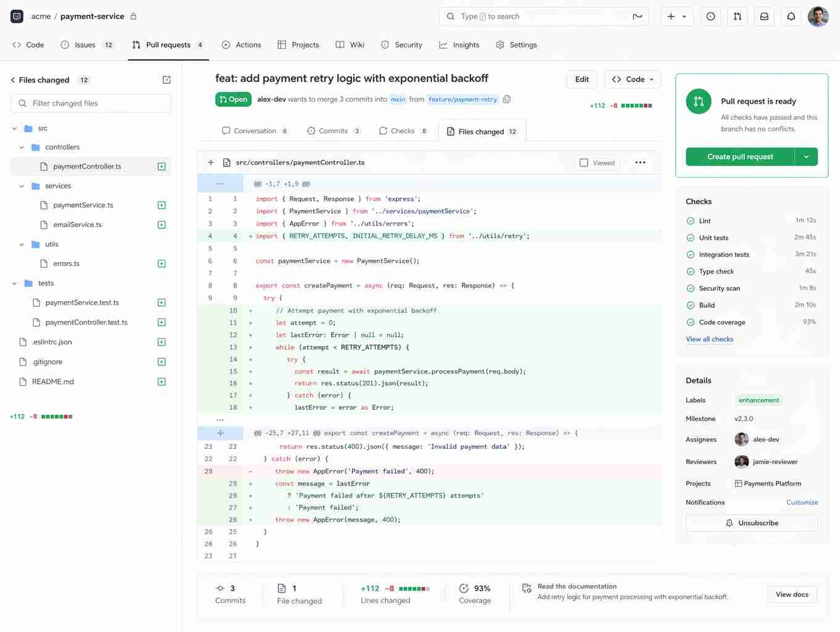Open repository Settings tab
Screen dimensions: 840x632
click(516, 45)
